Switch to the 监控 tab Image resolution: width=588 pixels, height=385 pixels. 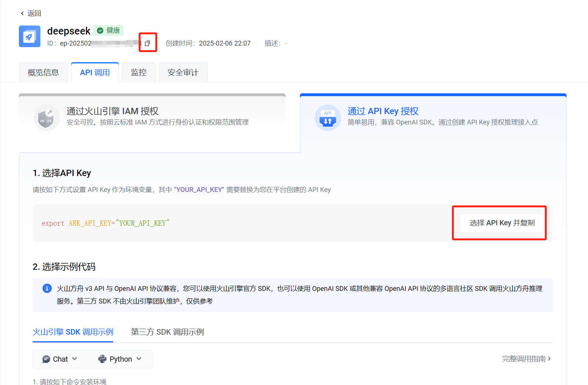coord(139,73)
